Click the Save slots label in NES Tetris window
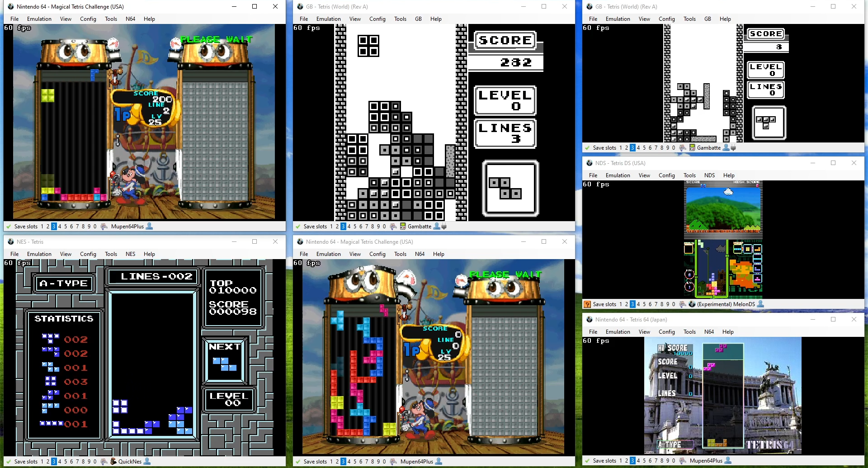The height and width of the screenshot is (468, 868). (x=26, y=462)
